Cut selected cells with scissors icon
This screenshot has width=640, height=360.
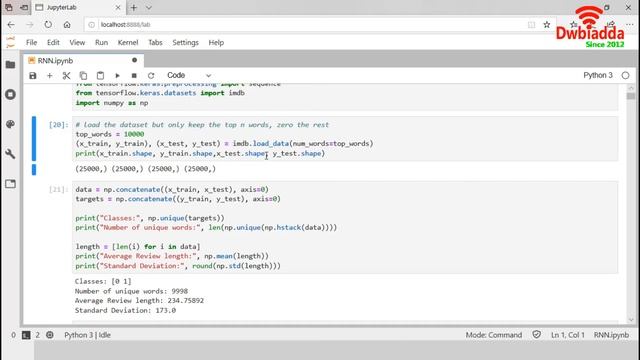coord(67,76)
